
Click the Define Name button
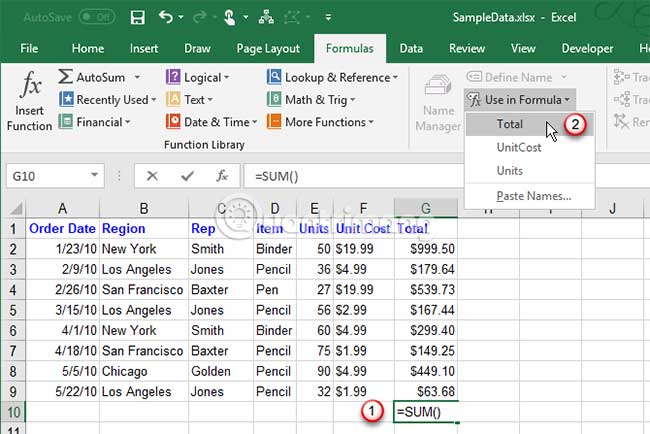516,77
